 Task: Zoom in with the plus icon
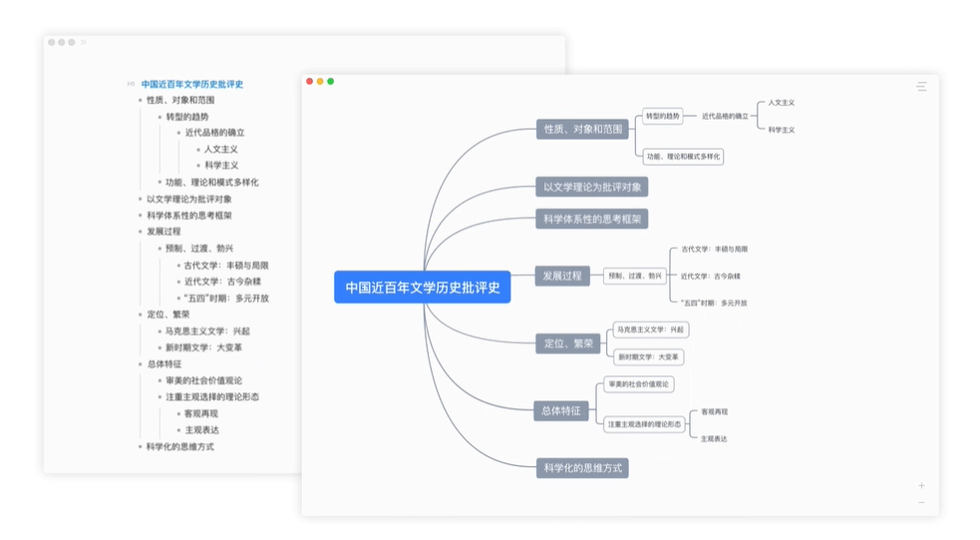point(921,485)
